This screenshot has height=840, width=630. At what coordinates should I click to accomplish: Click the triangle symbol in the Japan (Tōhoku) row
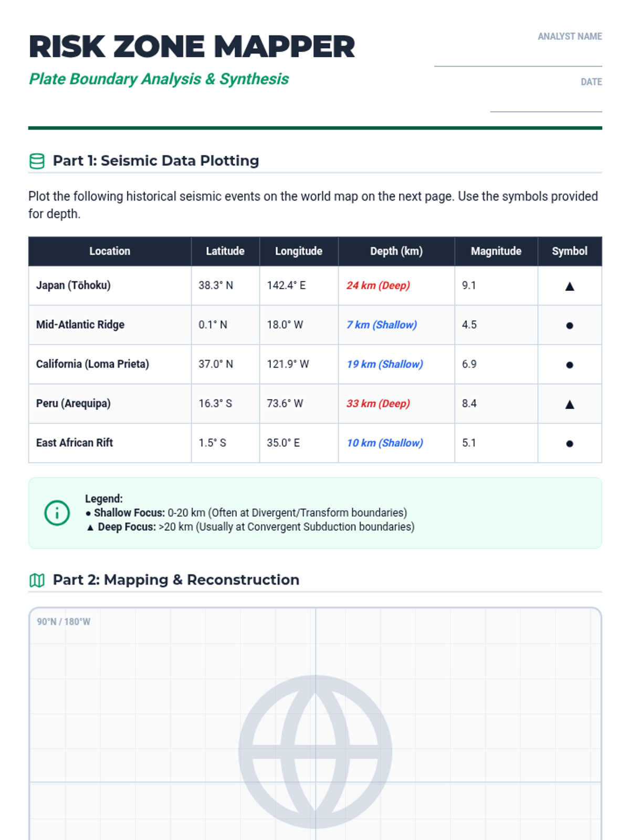click(570, 286)
